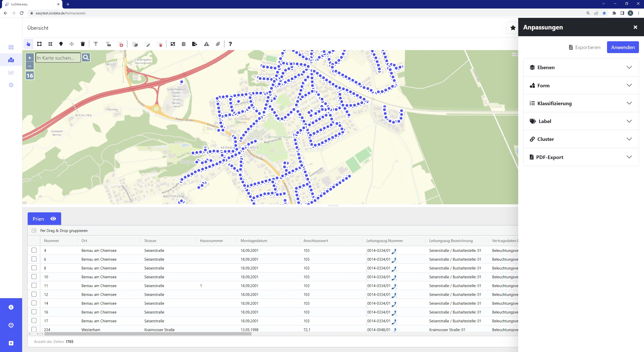Click the star favorites button
Screen dimensions: 644x352
[x=513, y=28]
